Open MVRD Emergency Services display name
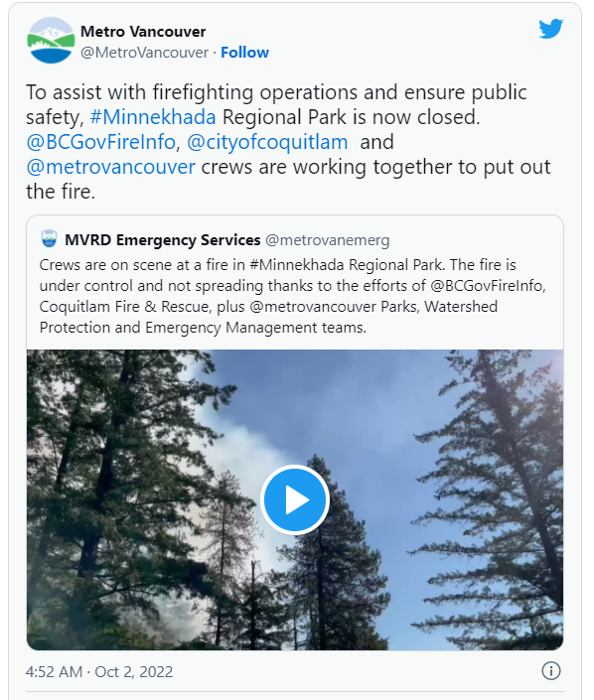 pyautogui.click(x=163, y=240)
